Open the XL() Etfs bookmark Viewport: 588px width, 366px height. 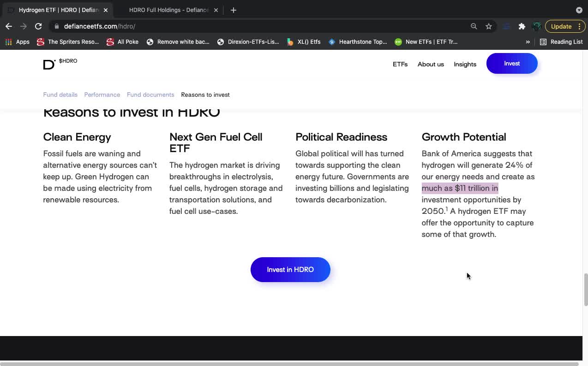coord(303,41)
